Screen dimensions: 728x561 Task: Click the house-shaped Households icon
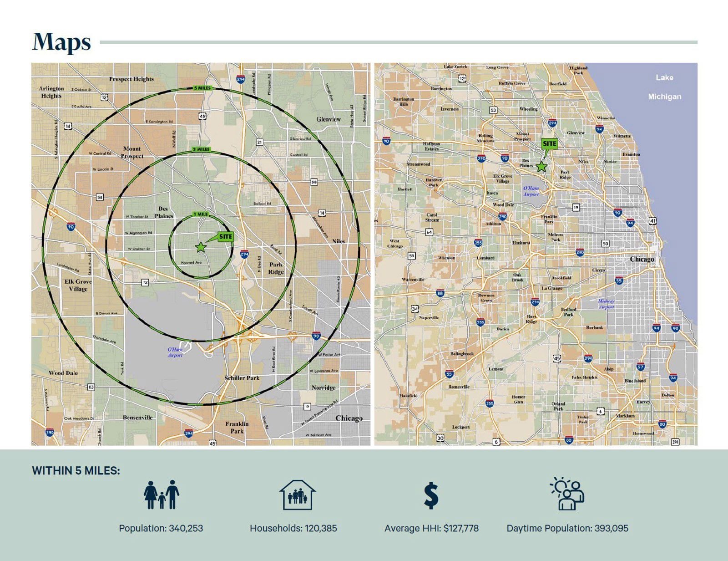click(x=297, y=495)
